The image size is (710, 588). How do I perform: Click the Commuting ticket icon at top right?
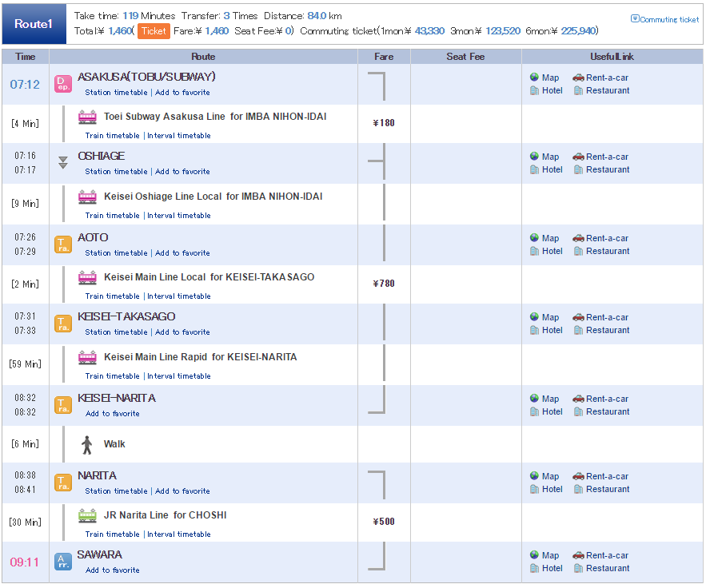(635, 18)
